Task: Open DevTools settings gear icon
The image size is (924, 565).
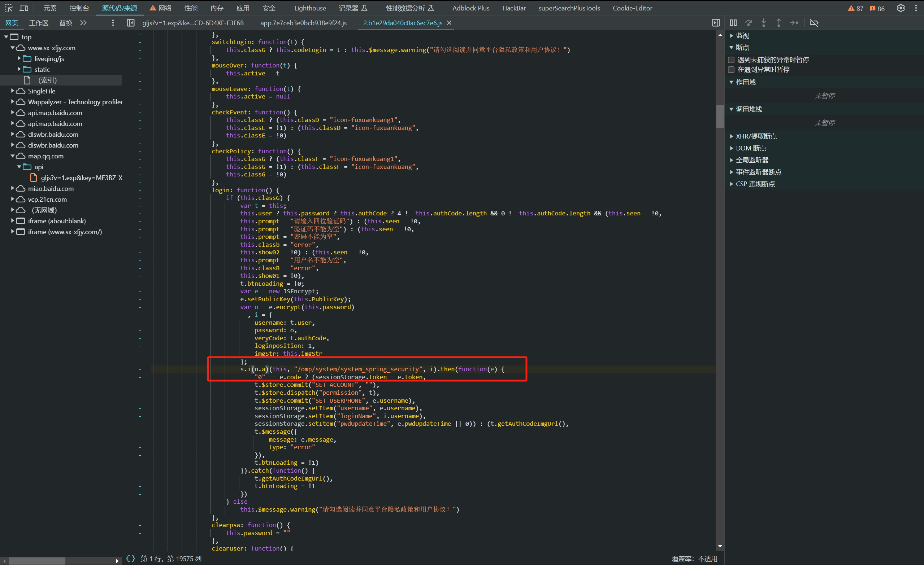Action: coord(901,8)
